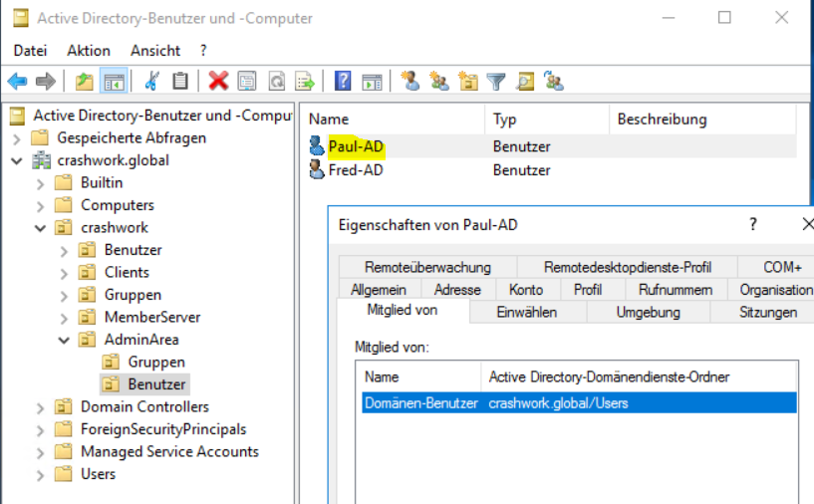Click the Find objects magnifier icon
This screenshot has width=814, height=504.
pos(525,82)
